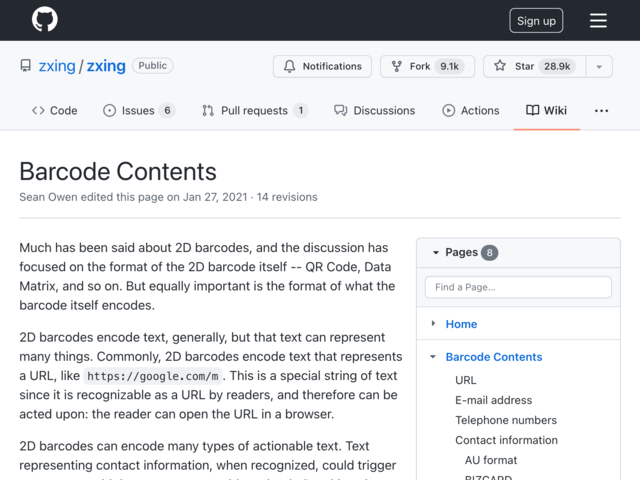Image resolution: width=640 pixels, height=480 pixels.
Task: Click the Notifications bell icon
Action: tap(289, 66)
